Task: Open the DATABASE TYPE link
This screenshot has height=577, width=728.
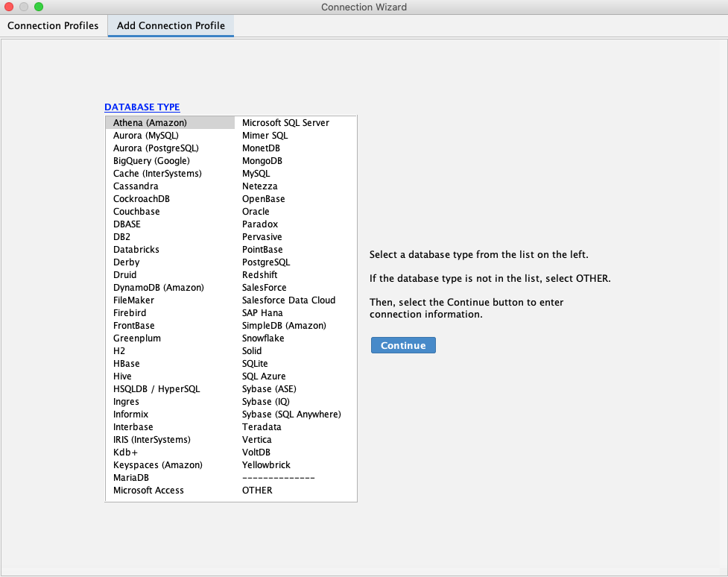Action: (142, 107)
